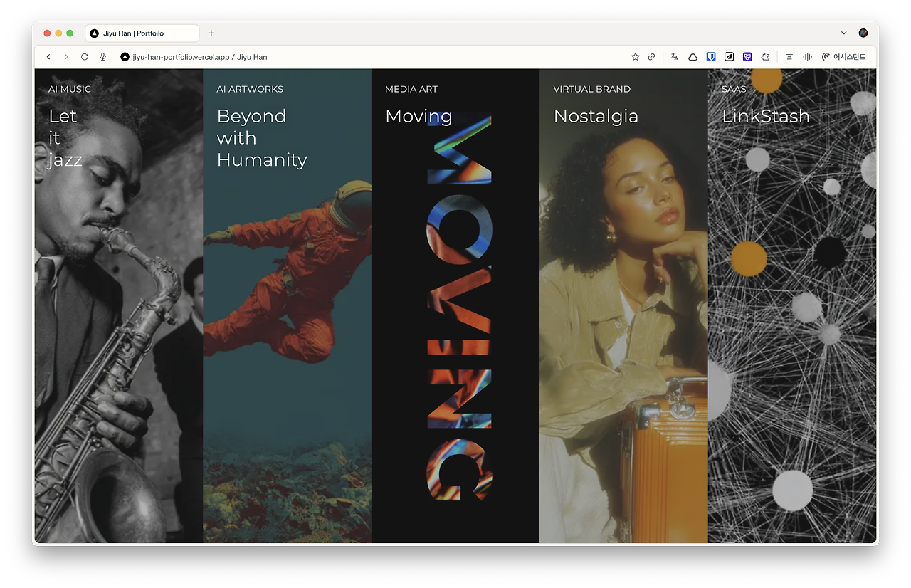
Task: Open the extensions puzzle piece menu
Action: 766,57
